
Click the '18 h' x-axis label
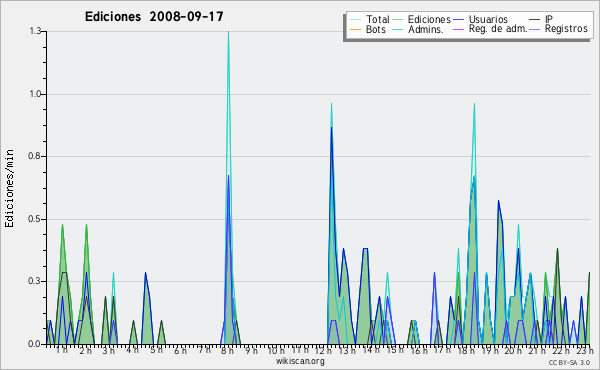point(466,350)
